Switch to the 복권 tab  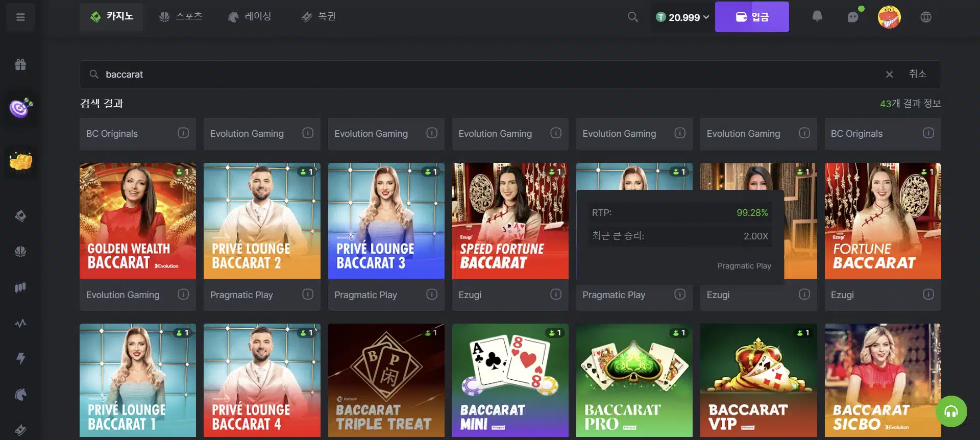coord(318,17)
